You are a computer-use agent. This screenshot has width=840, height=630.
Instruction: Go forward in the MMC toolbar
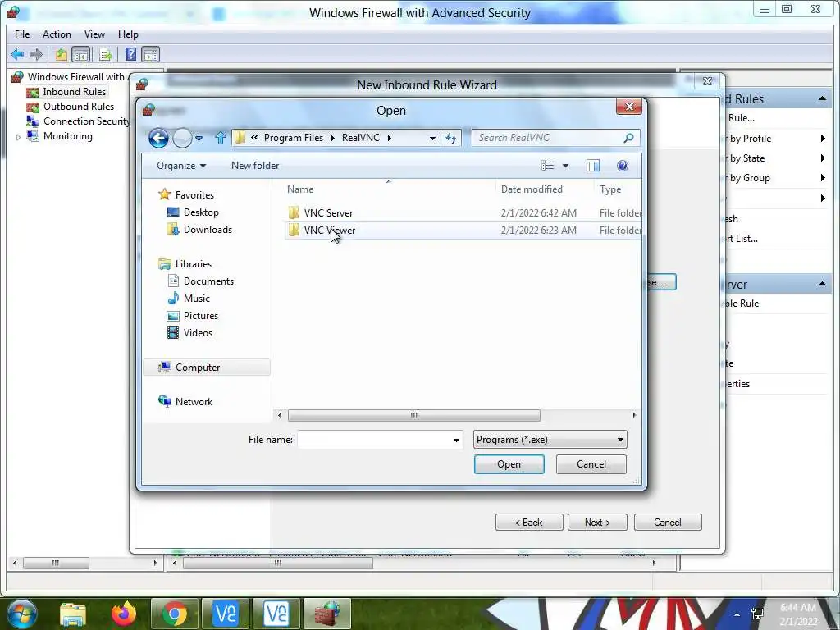click(36, 54)
